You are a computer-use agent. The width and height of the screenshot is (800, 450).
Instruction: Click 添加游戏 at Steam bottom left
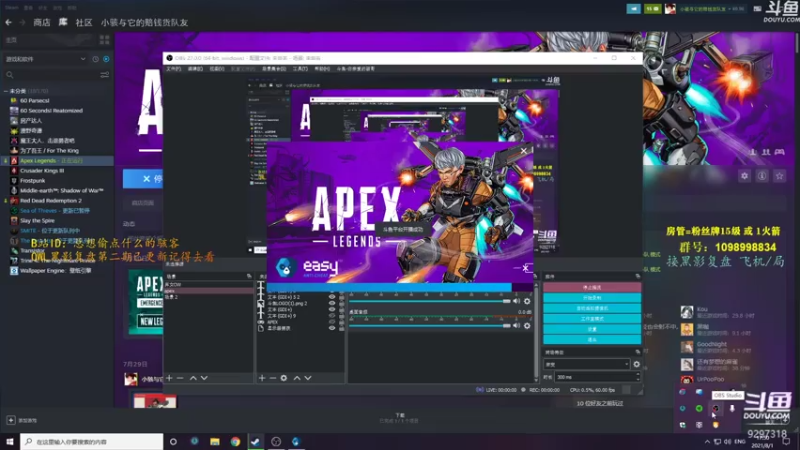[x=22, y=420]
